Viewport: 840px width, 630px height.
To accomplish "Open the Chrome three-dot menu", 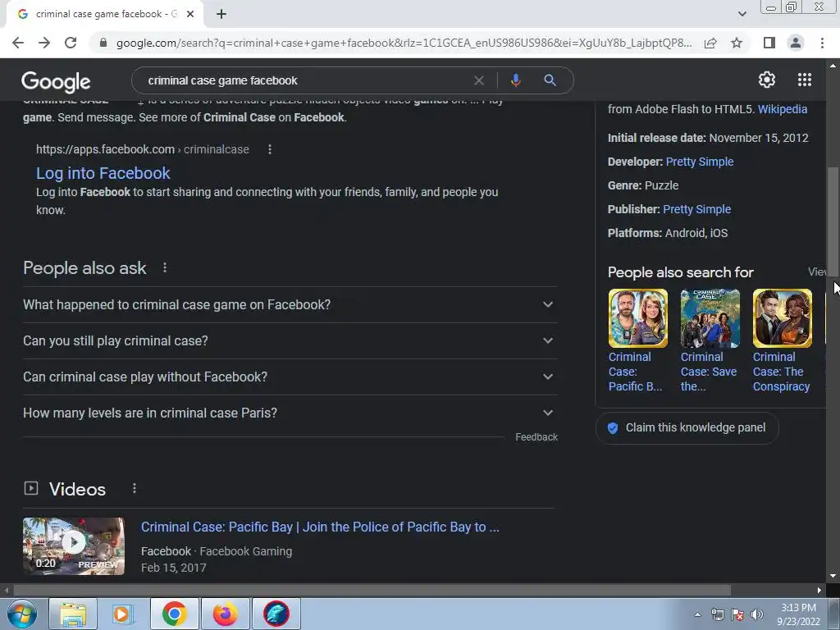I will 822,43.
